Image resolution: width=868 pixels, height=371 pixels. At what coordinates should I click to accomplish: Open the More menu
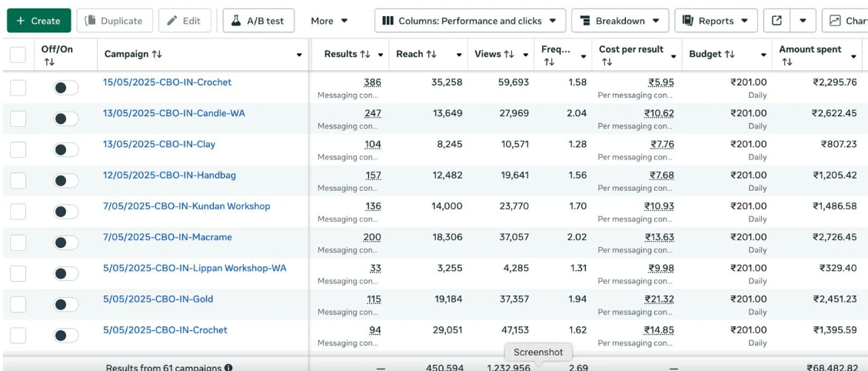pyautogui.click(x=329, y=21)
